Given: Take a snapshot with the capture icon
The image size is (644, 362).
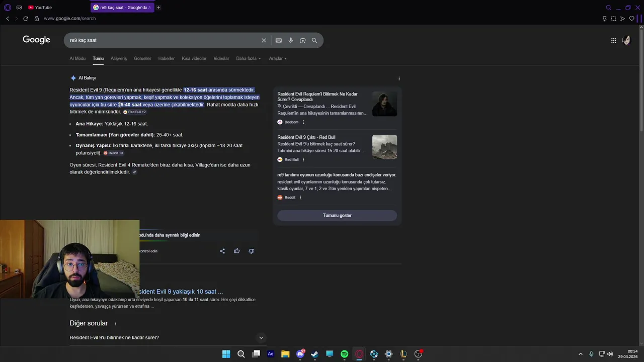Looking at the screenshot, I should [x=614, y=19].
